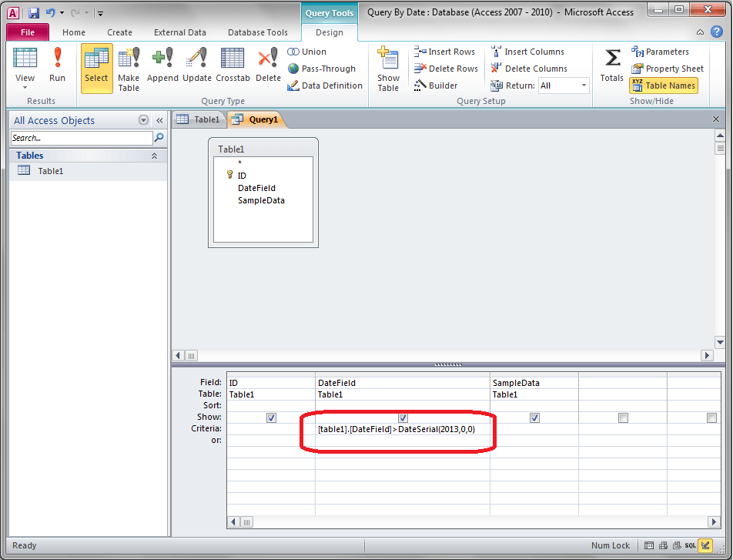Open All Access Objects category dropdown
The height and width of the screenshot is (560, 733).
click(x=143, y=120)
